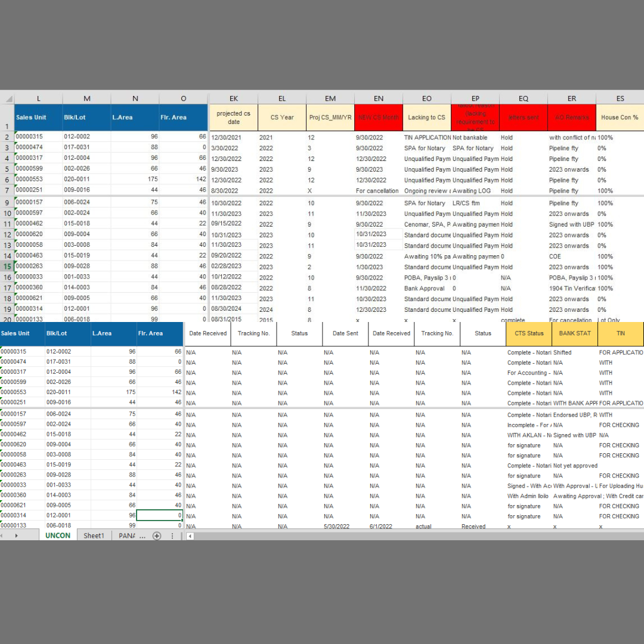Select column L header

38,98
